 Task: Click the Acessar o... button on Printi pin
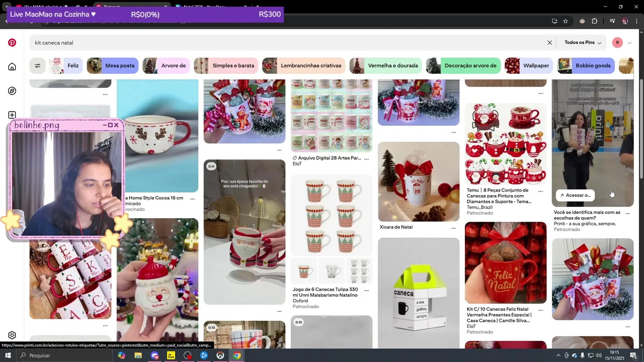point(575,195)
